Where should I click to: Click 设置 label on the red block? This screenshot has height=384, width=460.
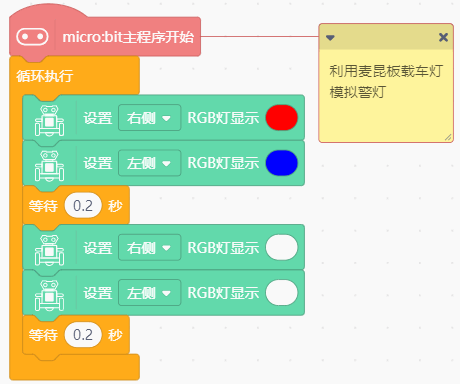point(98,118)
